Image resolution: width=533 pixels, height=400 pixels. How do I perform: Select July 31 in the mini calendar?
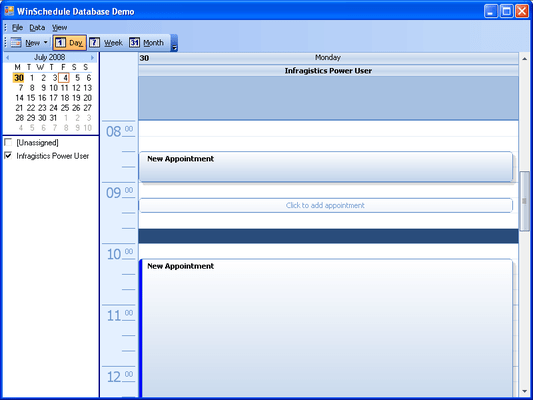[53, 118]
